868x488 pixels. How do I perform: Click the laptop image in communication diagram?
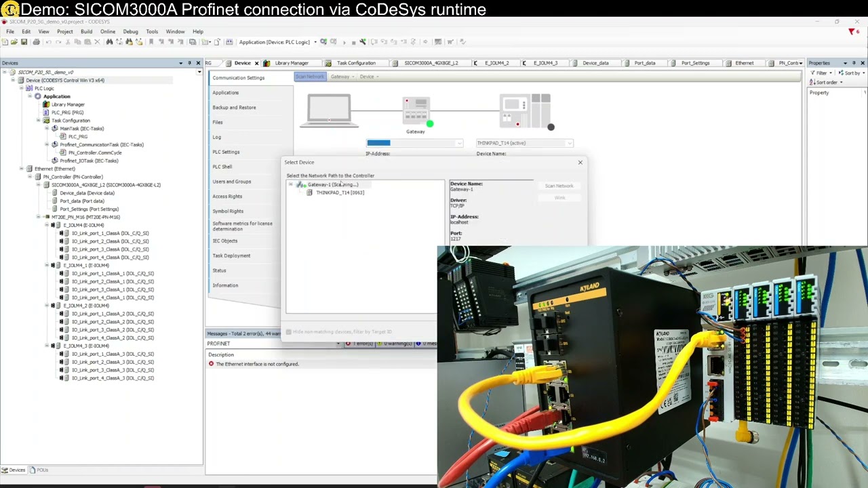click(329, 110)
